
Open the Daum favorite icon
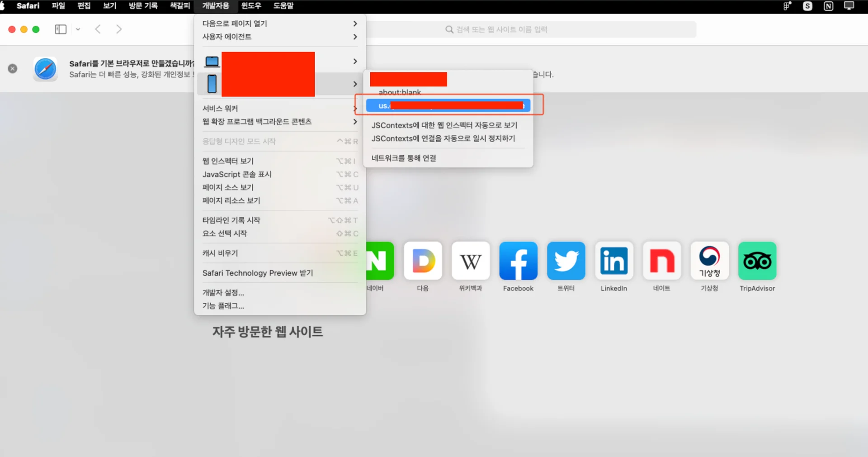point(423,261)
